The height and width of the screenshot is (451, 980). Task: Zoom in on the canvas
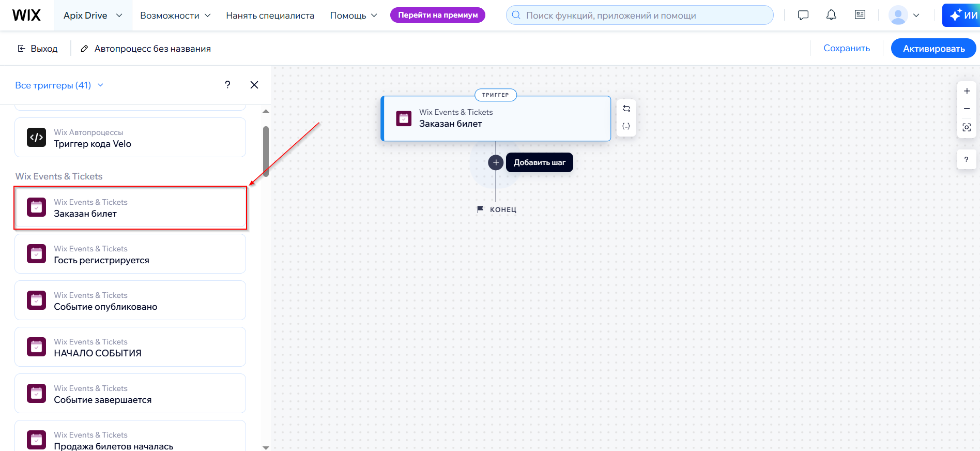click(967, 91)
